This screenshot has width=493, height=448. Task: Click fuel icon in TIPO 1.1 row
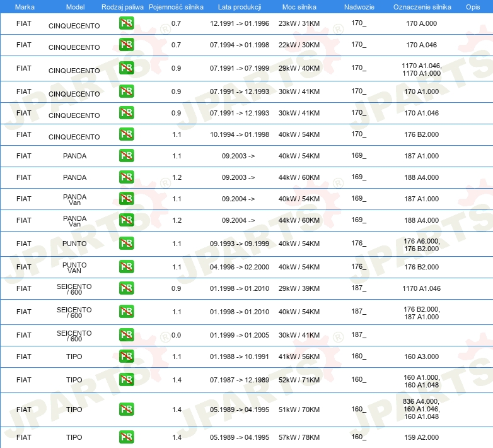[x=126, y=356]
